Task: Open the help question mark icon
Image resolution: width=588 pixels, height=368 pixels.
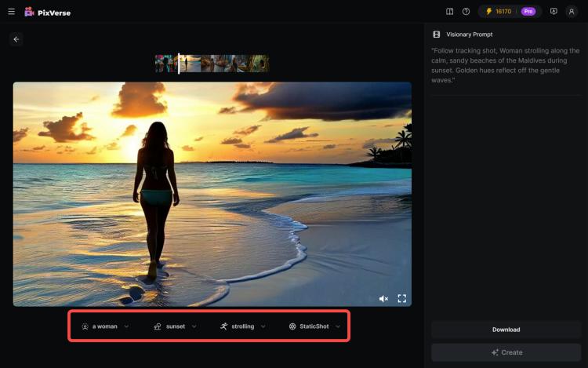Action: point(466,12)
